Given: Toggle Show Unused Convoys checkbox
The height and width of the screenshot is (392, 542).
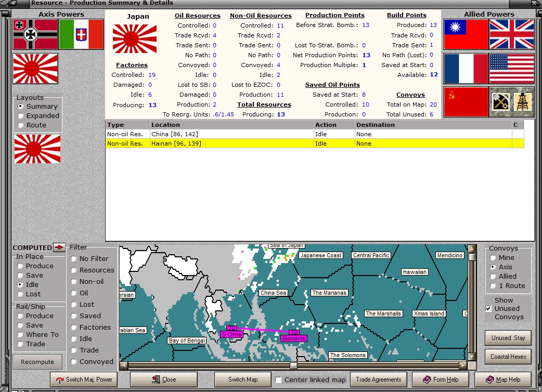Looking at the screenshot, I should pyautogui.click(x=488, y=308).
